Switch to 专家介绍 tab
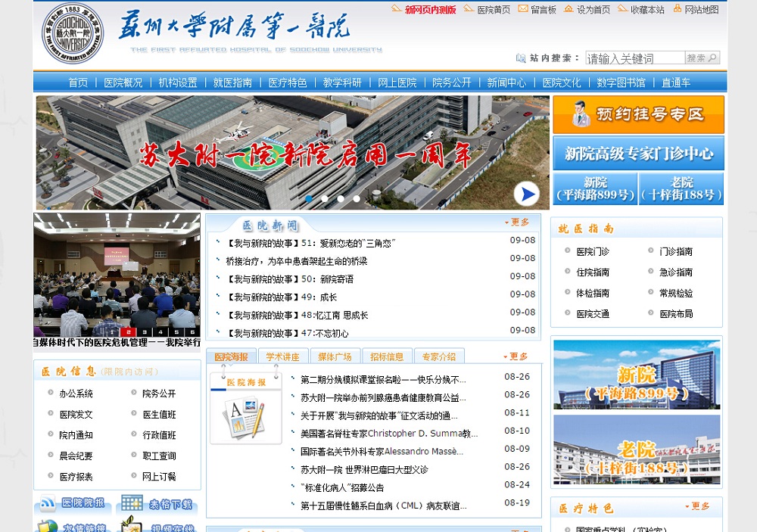The height and width of the screenshot is (532, 757). pos(439,356)
